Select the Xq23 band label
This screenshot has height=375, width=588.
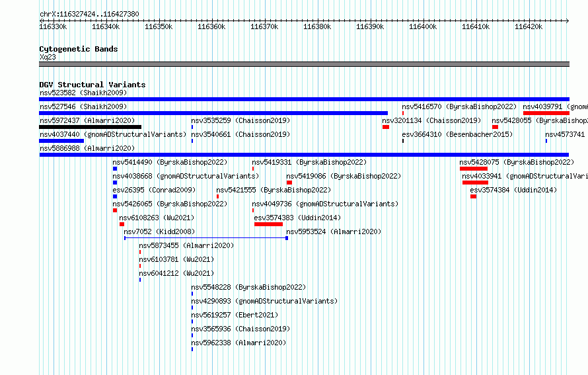pos(48,57)
